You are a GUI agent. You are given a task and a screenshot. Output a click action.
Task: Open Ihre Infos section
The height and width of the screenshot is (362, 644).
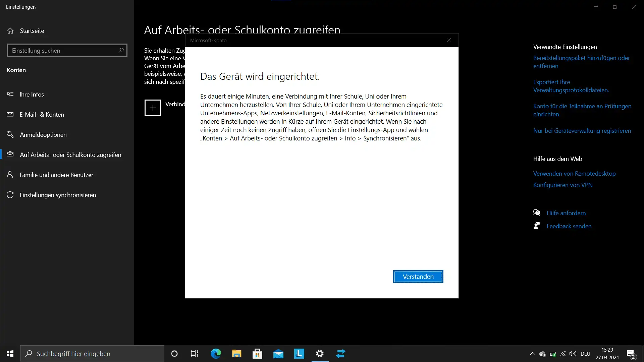[x=67, y=94]
